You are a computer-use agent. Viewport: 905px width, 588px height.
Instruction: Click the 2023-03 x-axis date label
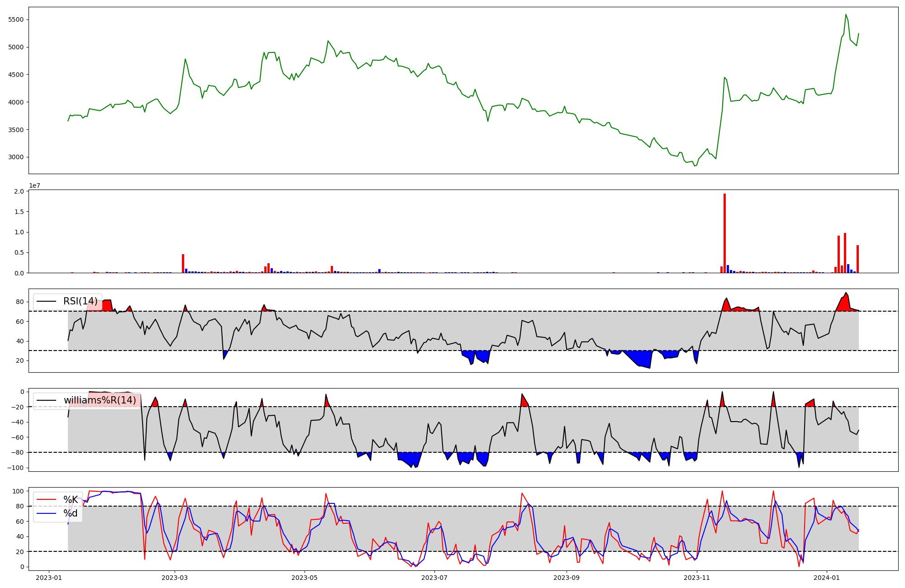(175, 578)
